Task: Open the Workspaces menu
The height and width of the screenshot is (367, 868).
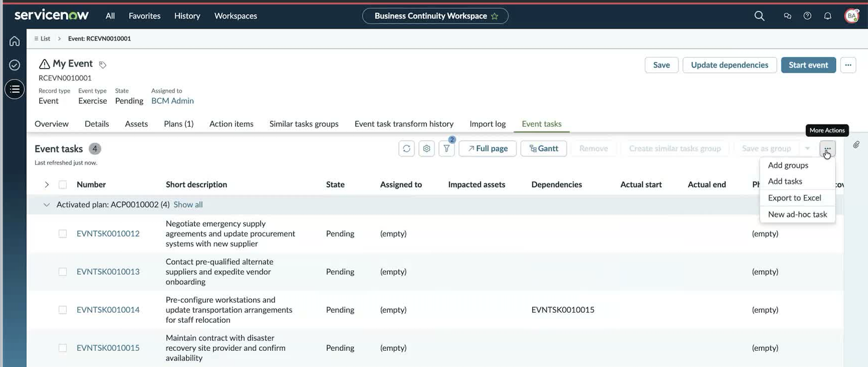Action: (236, 16)
